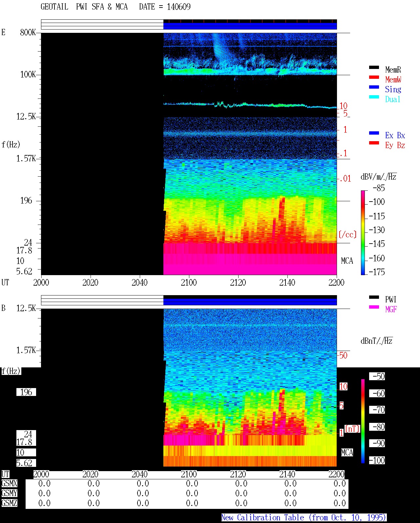Click the red MemW legend swatch
Screen dimensions: 420x523
point(374,77)
